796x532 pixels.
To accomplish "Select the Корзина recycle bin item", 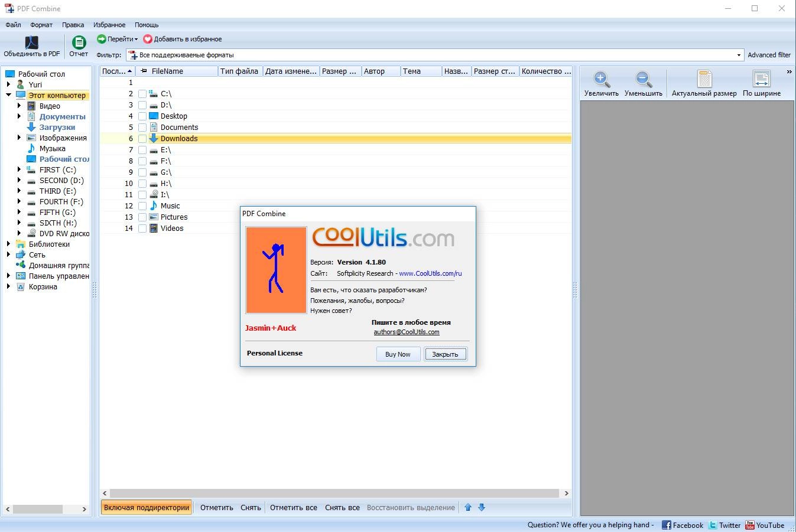I will pyautogui.click(x=43, y=287).
